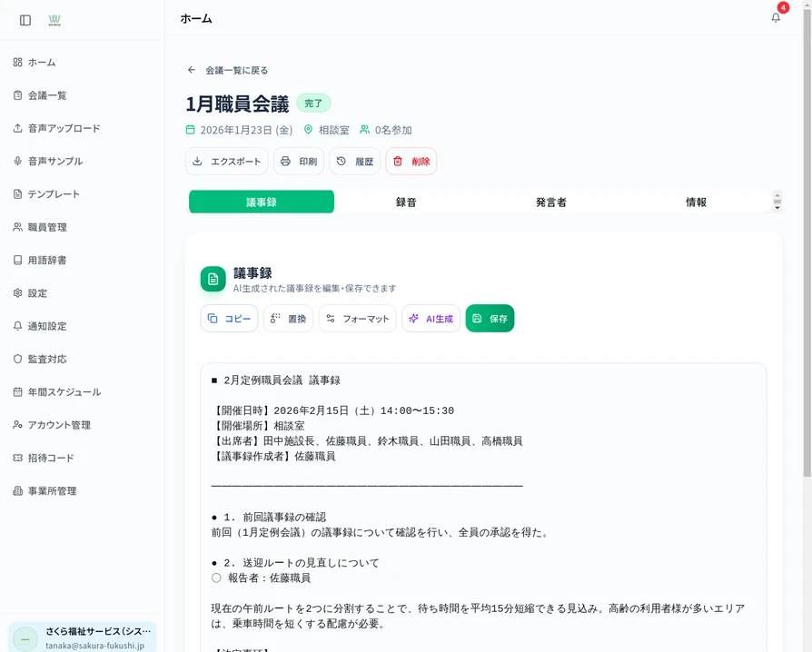Image resolution: width=812 pixels, height=652 pixels.
Task: Click the コピー copy button
Action: 230,319
